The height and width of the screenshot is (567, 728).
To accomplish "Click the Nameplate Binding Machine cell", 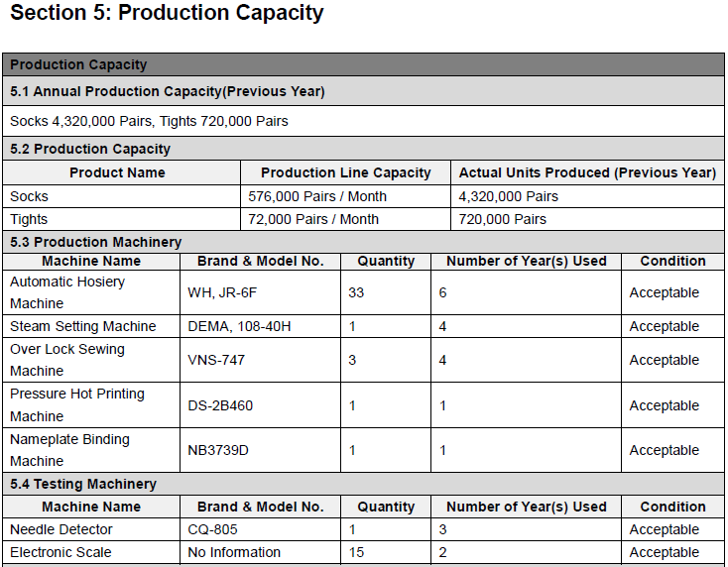I will pyautogui.click(x=69, y=450).
